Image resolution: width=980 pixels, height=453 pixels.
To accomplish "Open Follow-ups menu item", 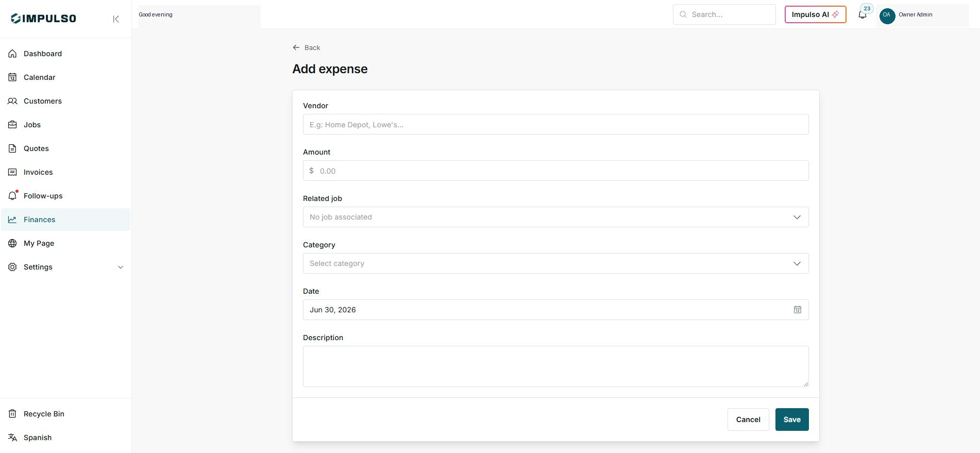I will (x=65, y=196).
